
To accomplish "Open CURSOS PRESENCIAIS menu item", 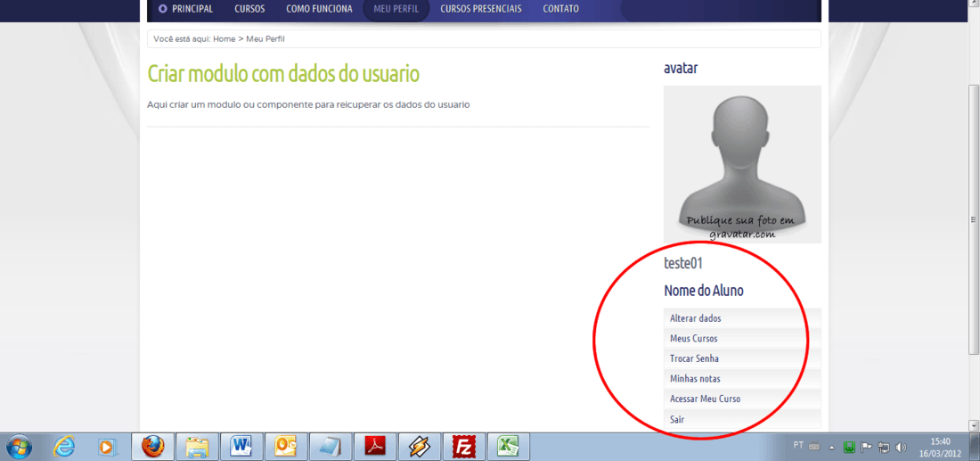I will [x=480, y=9].
